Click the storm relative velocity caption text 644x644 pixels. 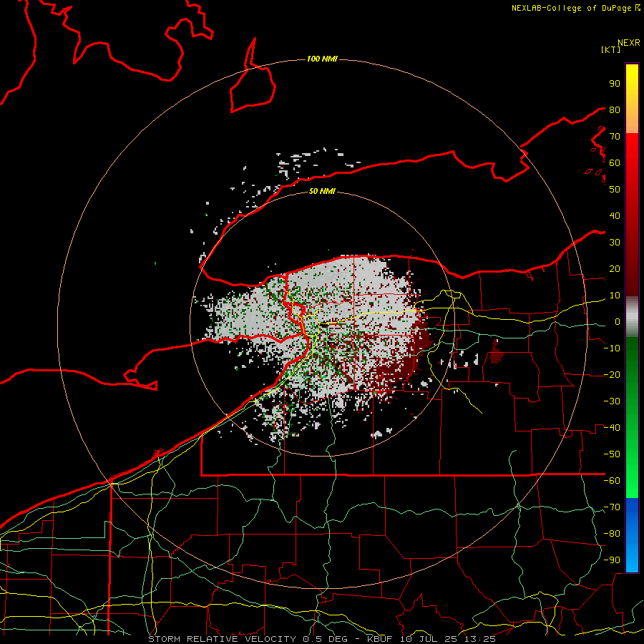[x=322, y=639]
